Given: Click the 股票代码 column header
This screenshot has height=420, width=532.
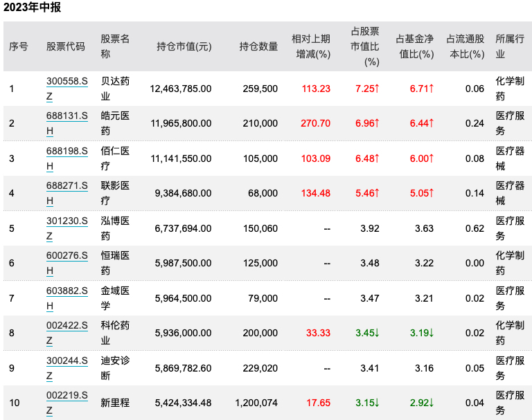Looking at the screenshot, I should click(x=66, y=46).
